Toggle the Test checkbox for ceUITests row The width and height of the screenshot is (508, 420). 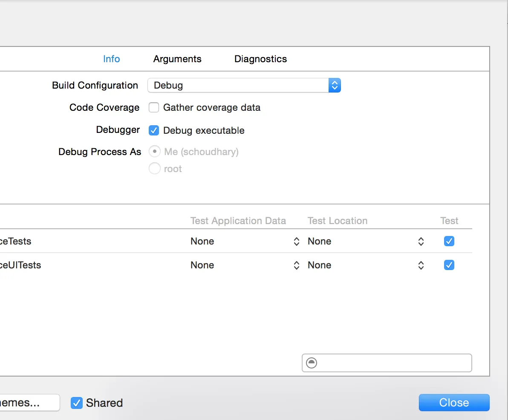click(449, 265)
